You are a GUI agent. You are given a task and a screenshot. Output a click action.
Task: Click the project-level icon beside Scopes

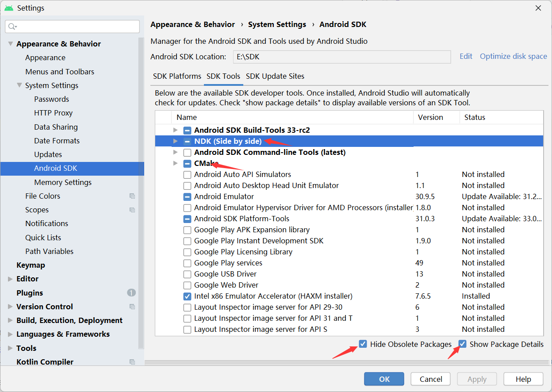click(x=132, y=210)
